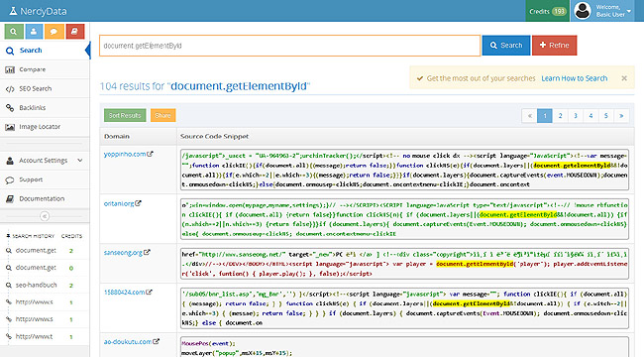Viewport: 644px width, 357px height.
Task: Click the Sort Results button
Action: coord(125,116)
